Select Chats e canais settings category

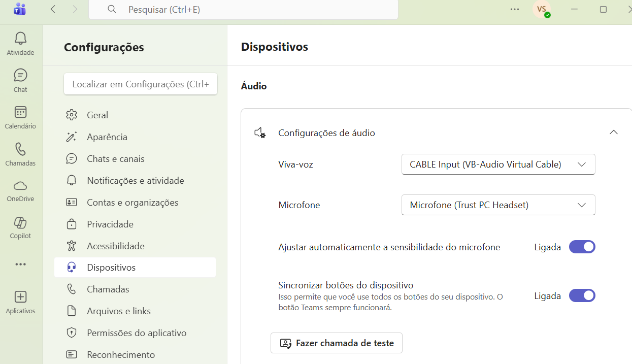135,158
